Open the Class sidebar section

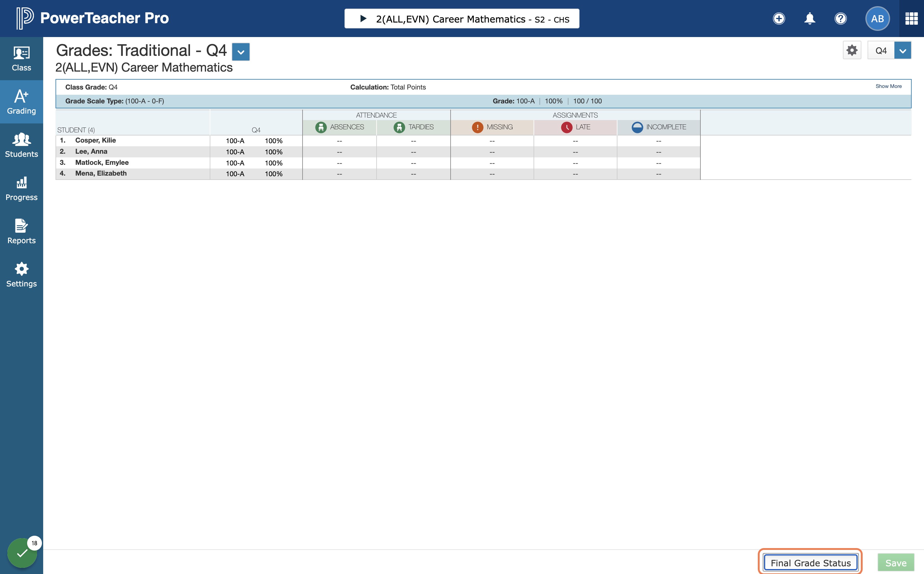[x=21, y=58]
